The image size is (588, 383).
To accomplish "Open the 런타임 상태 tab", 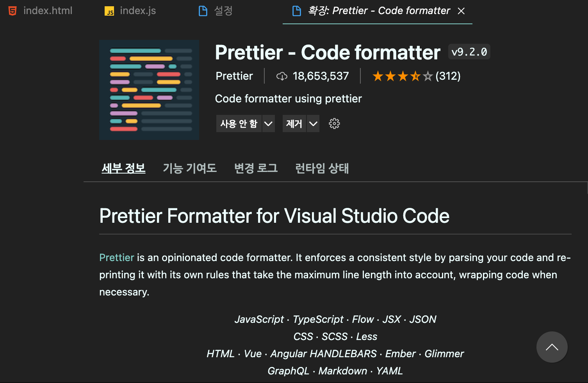I will 321,168.
